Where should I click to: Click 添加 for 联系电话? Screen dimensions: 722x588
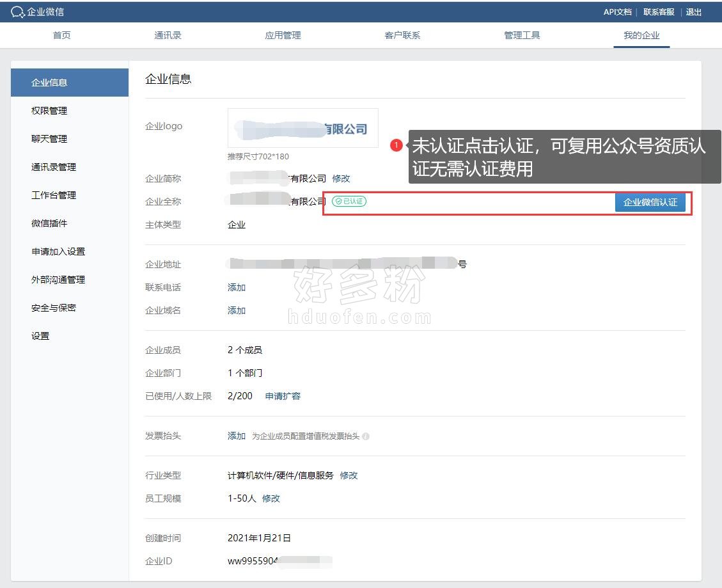coord(236,287)
